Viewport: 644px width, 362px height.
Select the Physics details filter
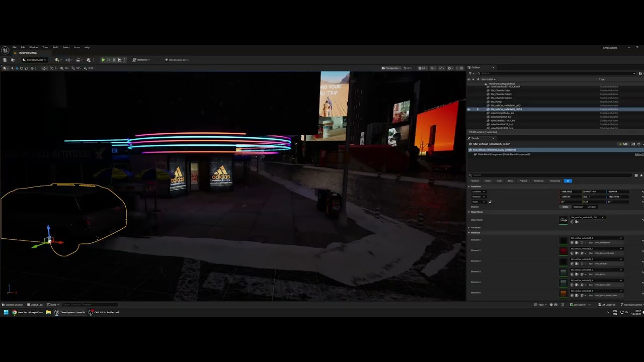pos(523,180)
